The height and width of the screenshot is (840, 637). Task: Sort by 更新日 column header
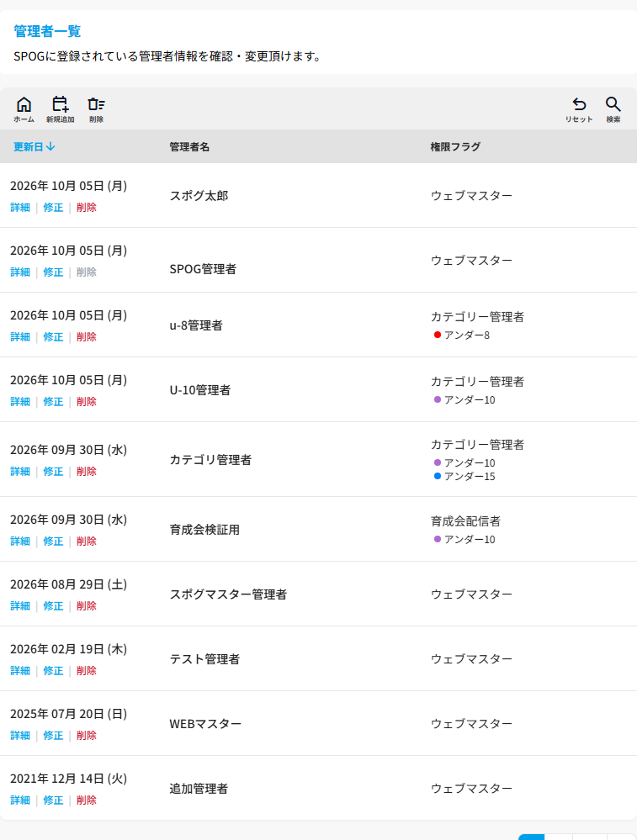35,147
